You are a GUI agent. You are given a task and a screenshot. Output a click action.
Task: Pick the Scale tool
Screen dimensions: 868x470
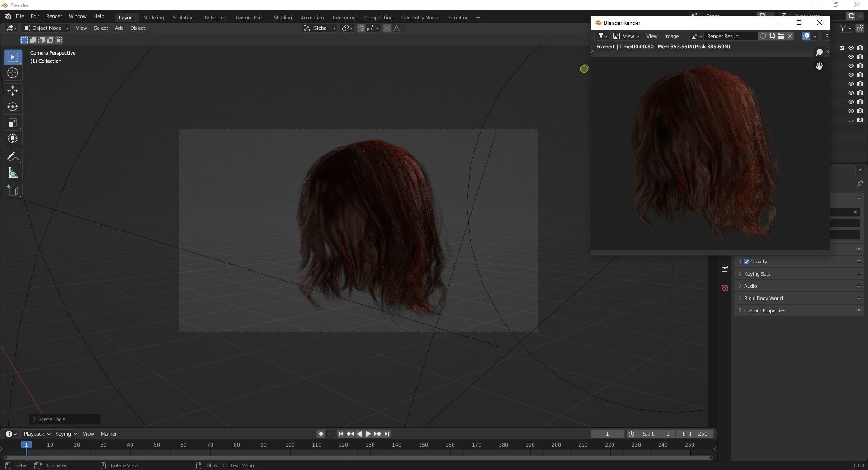(13, 122)
